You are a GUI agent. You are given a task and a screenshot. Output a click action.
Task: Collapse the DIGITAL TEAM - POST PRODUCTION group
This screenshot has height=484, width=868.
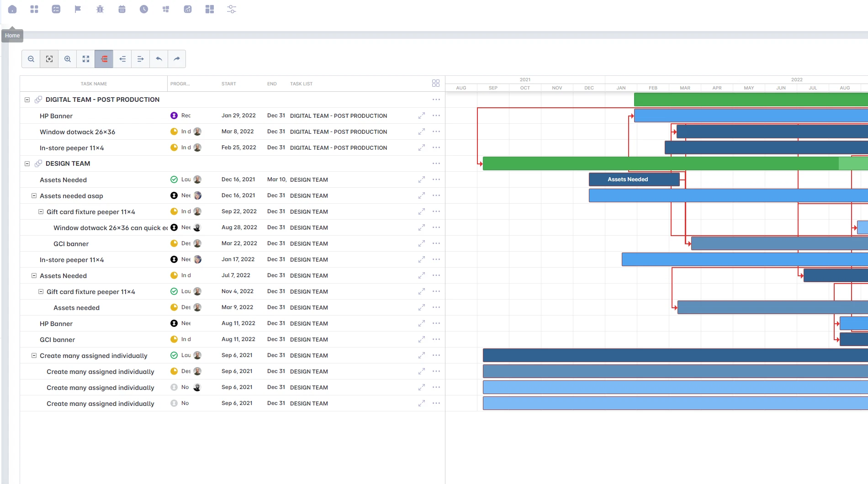(x=27, y=100)
